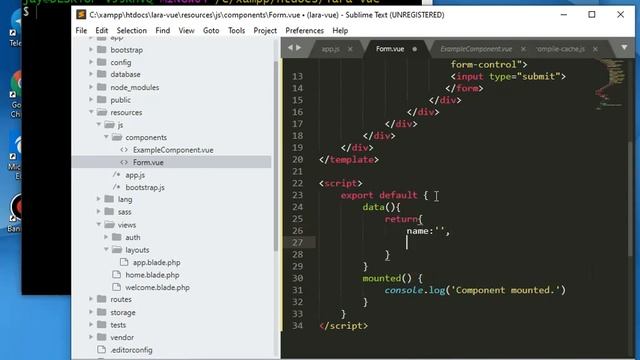
Task: Open the Project menu
Action: (x=265, y=31)
